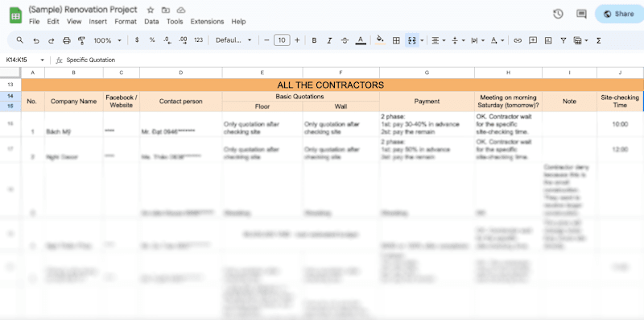This screenshot has width=644, height=320.
Task: Click the search magnifier icon in toolbar
Action: 19,40
